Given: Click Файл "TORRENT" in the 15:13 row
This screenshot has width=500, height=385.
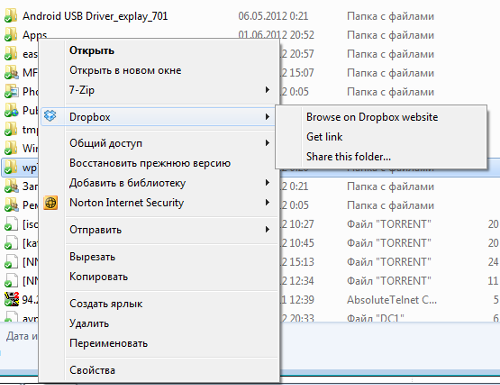Looking at the screenshot, I should pyautogui.click(x=389, y=262).
